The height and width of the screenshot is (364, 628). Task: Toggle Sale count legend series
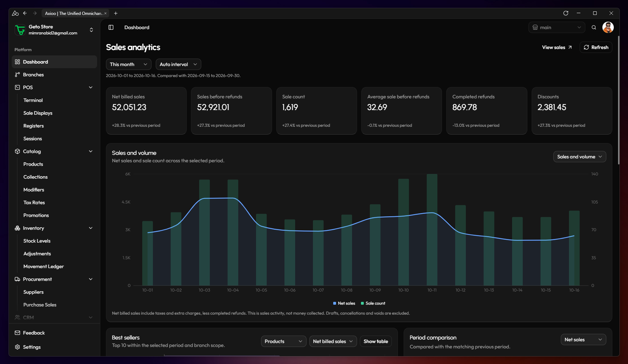[373, 303]
